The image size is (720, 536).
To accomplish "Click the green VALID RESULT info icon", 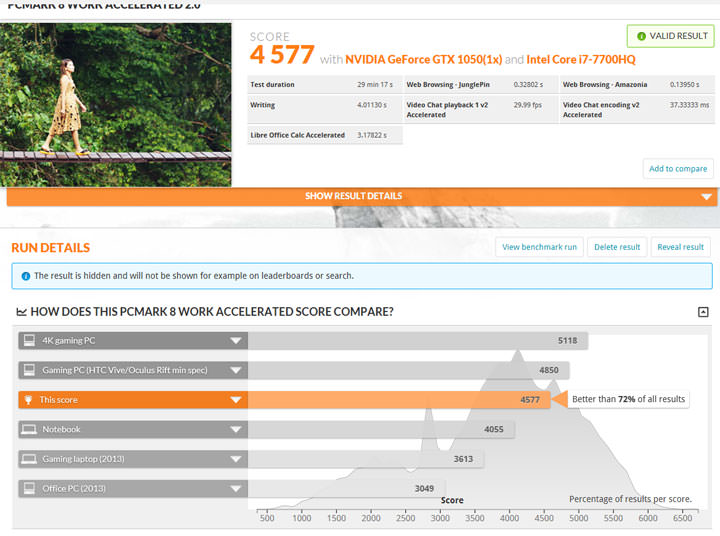I will click(641, 36).
